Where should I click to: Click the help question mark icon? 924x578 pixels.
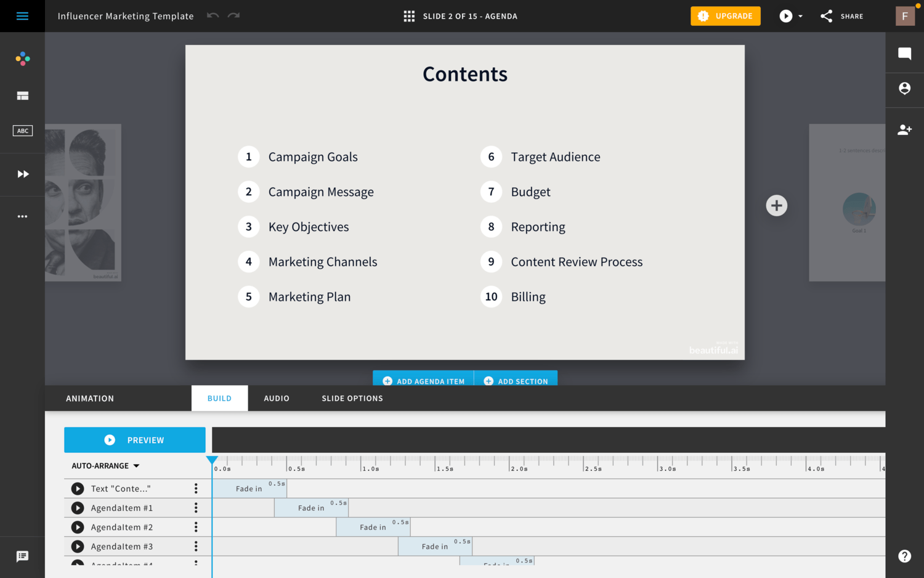[904, 556]
